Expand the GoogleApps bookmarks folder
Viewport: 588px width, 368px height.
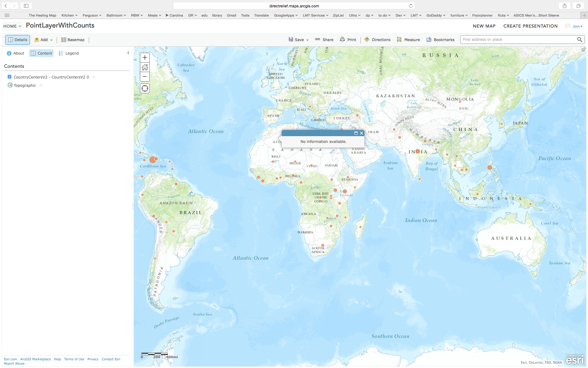point(286,15)
